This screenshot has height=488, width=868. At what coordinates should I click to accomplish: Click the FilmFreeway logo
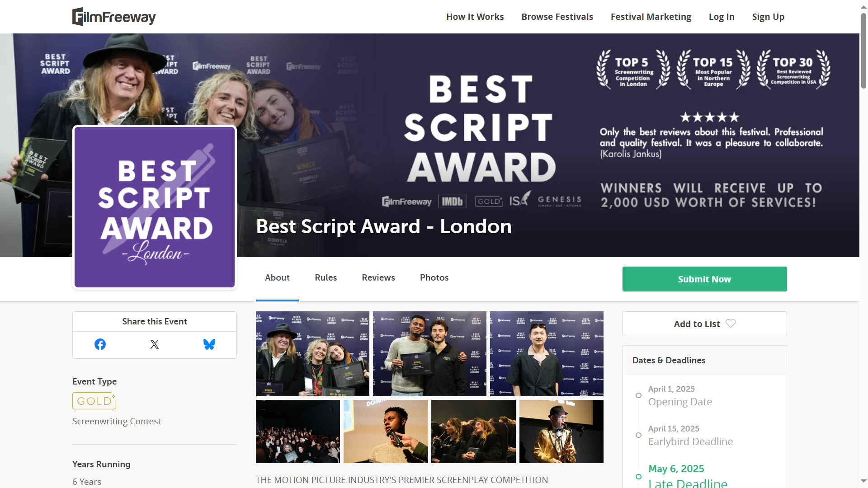tap(114, 17)
